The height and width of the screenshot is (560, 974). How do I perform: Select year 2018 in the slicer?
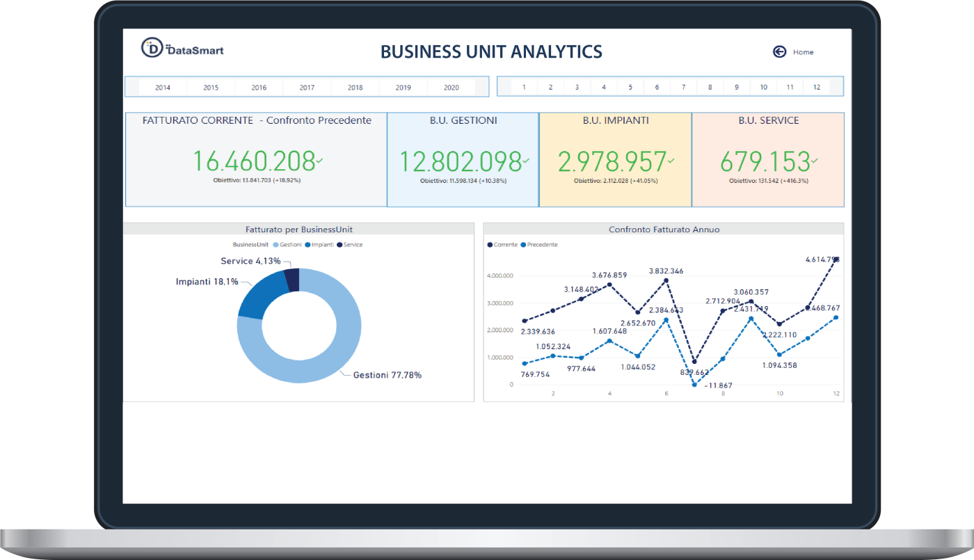pos(355,88)
